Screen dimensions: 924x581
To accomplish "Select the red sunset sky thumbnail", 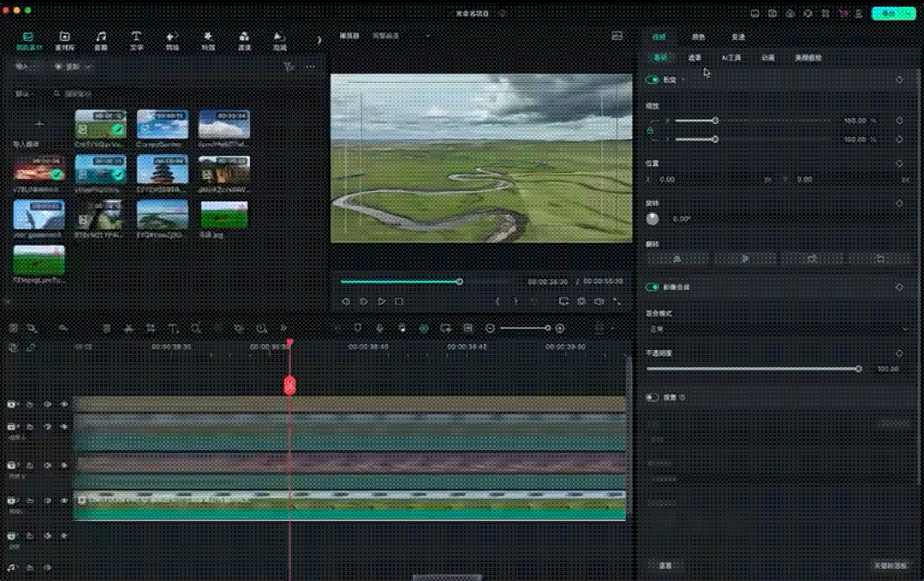I will [x=39, y=169].
